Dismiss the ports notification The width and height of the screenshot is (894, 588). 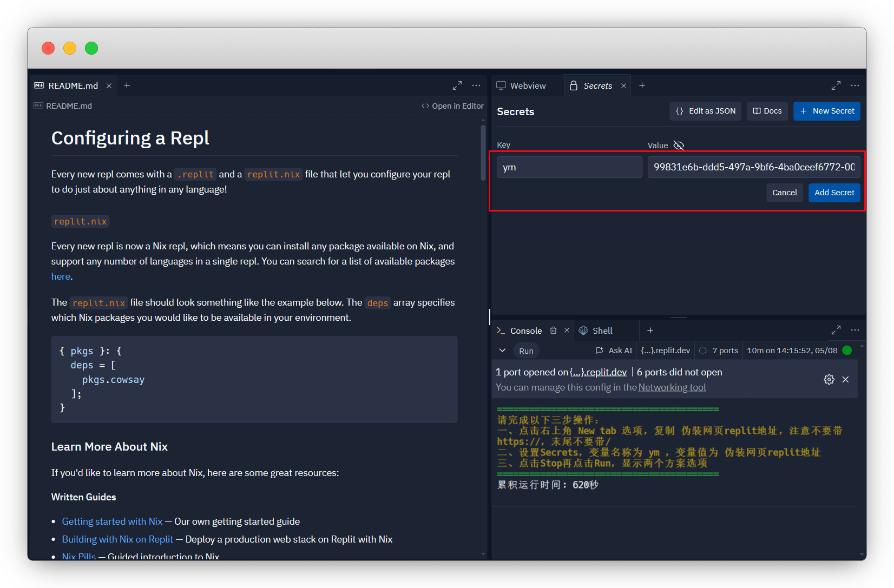pos(845,380)
